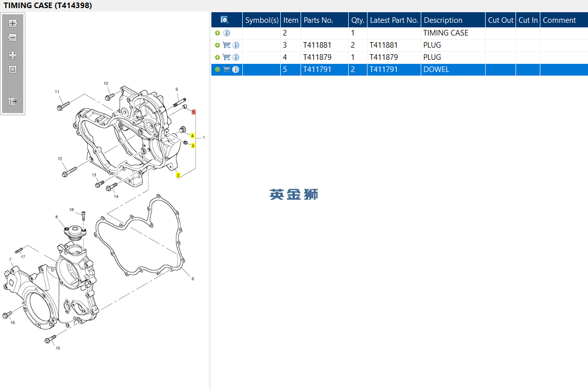Click callout number 13 in diagram
Screen dimensions: 588x389
(x=94, y=175)
